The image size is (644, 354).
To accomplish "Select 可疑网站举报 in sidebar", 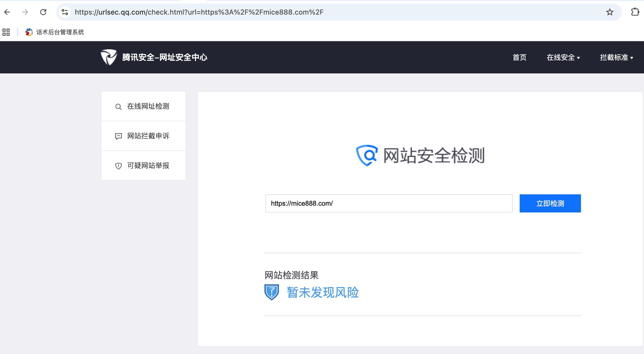I will (x=143, y=166).
